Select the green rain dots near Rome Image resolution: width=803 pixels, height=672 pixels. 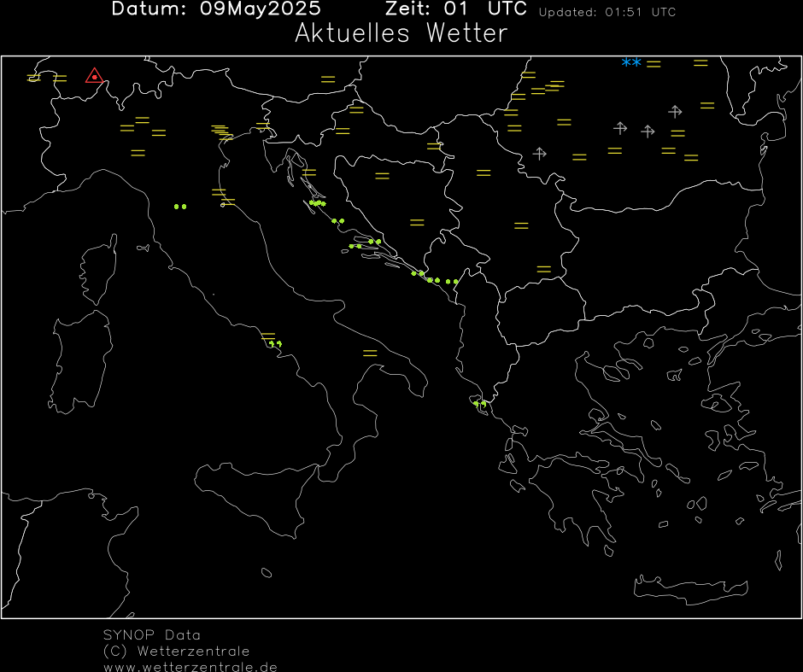pyautogui.click(x=276, y=343)
